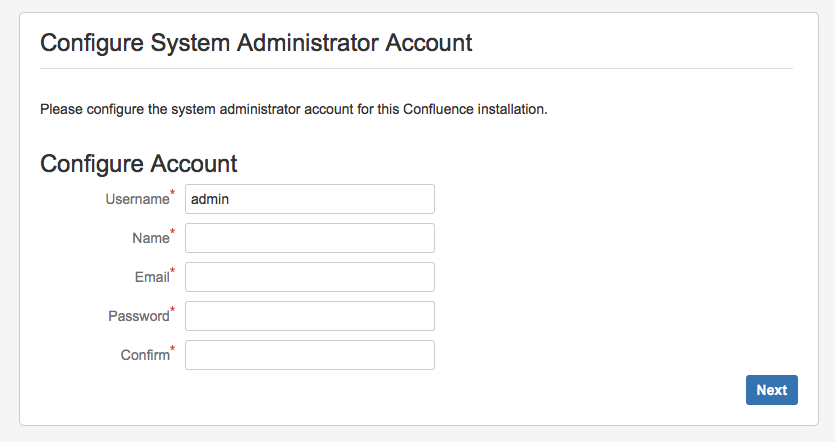835x442 pixels.
Task: Click the Confluence installation instruction sentence
Action: click(x=294, y=108)
